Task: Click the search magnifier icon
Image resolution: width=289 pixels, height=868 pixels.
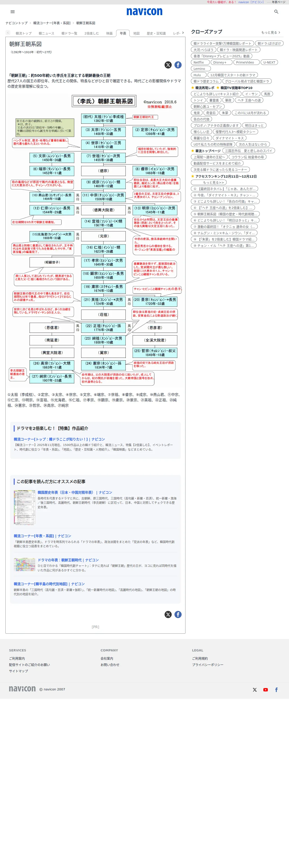Action: coord(276,12)
